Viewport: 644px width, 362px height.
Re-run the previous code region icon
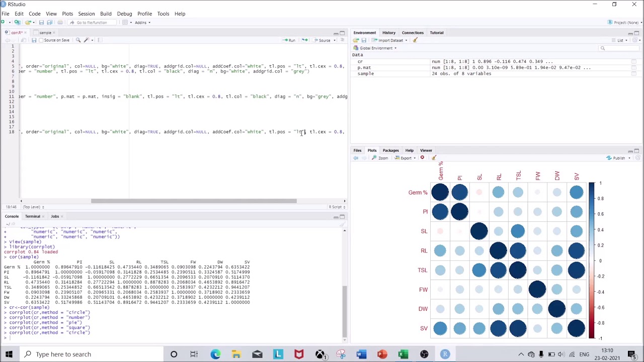[304, 40]
